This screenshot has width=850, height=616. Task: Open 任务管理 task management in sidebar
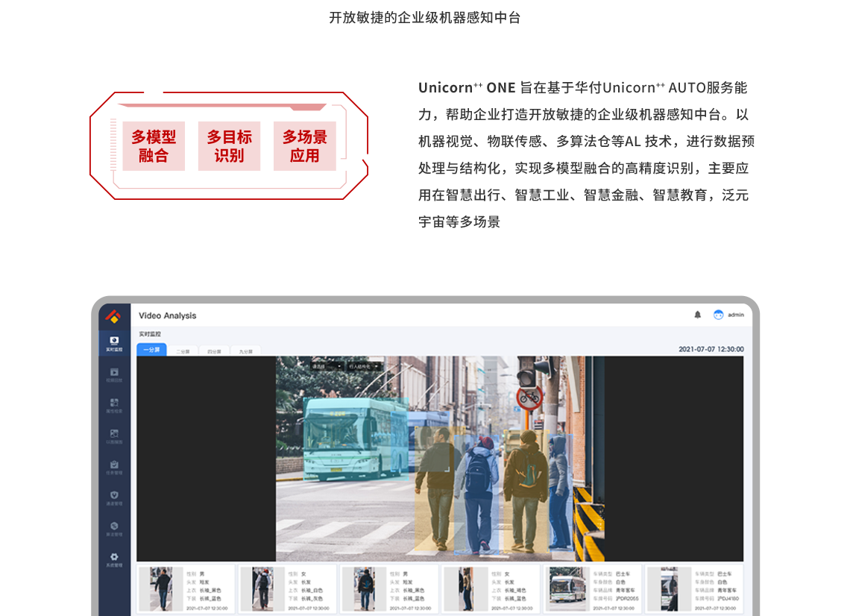(x=113, y=467)
